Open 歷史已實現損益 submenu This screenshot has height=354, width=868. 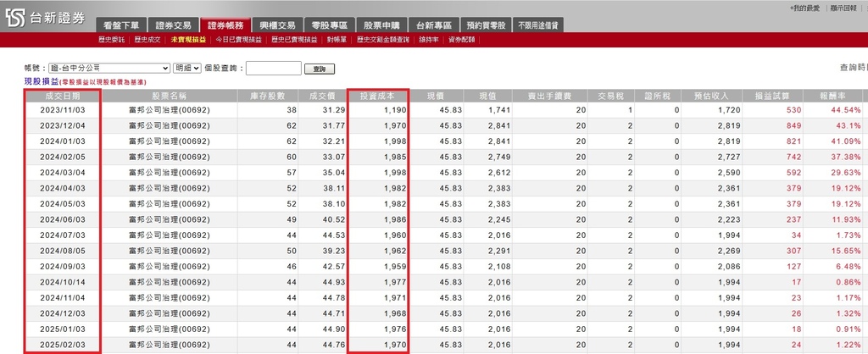[x=294, y=40]
